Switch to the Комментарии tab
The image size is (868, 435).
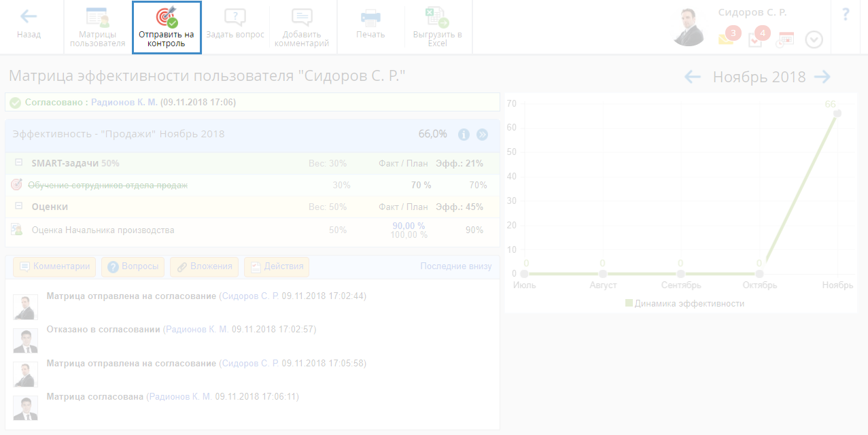(54, 266)
